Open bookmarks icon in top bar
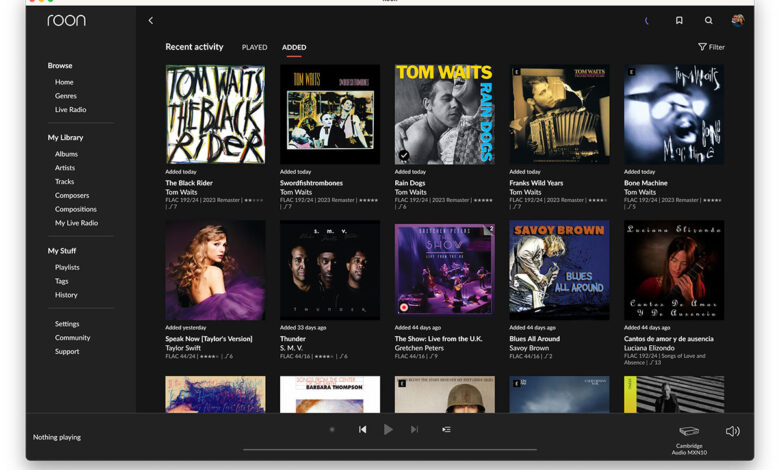The height and width of the screenshot is (470, 780). [x=679, y=20]
